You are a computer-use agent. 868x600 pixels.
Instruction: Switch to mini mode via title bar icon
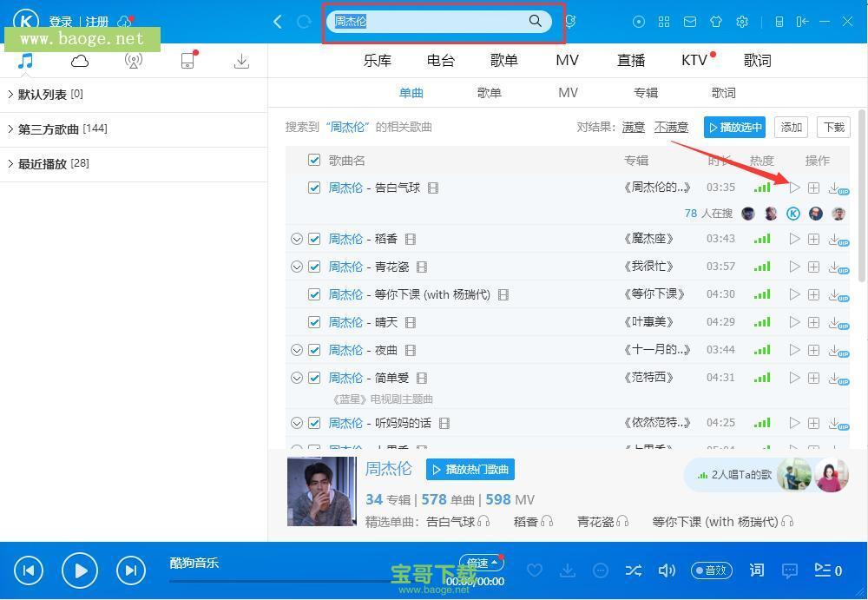click(803, 22)
